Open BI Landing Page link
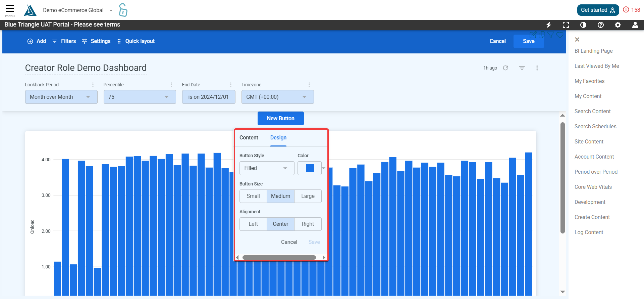Screen dimensions: 644x299 coord(594,51)
